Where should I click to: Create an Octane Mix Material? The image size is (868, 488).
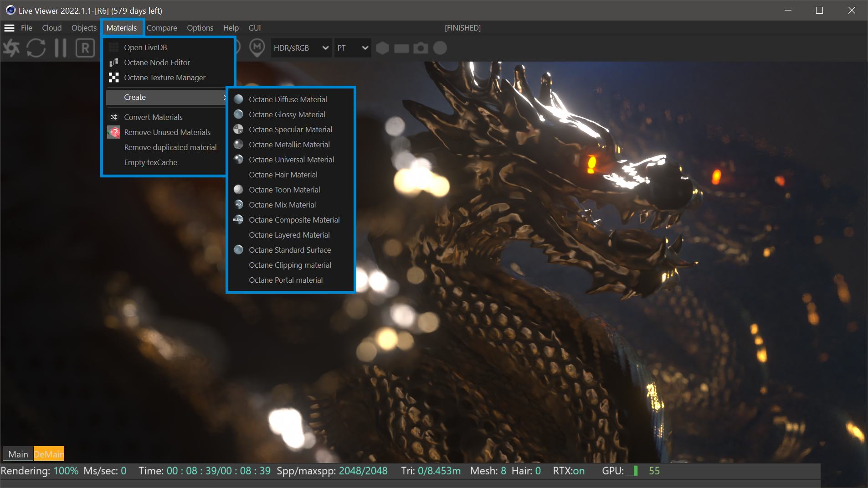coord(291,205)
